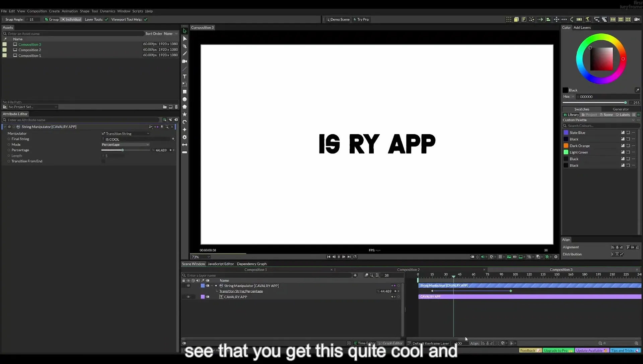643x364 pixels.
Task: Click the Feedback button
Action: [x=530, y=351]
